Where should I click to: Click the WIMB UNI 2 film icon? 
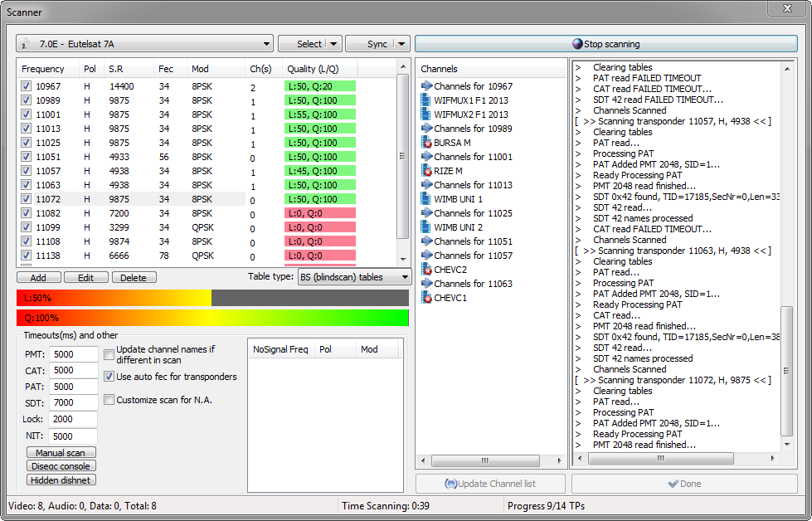pos(426,226)
